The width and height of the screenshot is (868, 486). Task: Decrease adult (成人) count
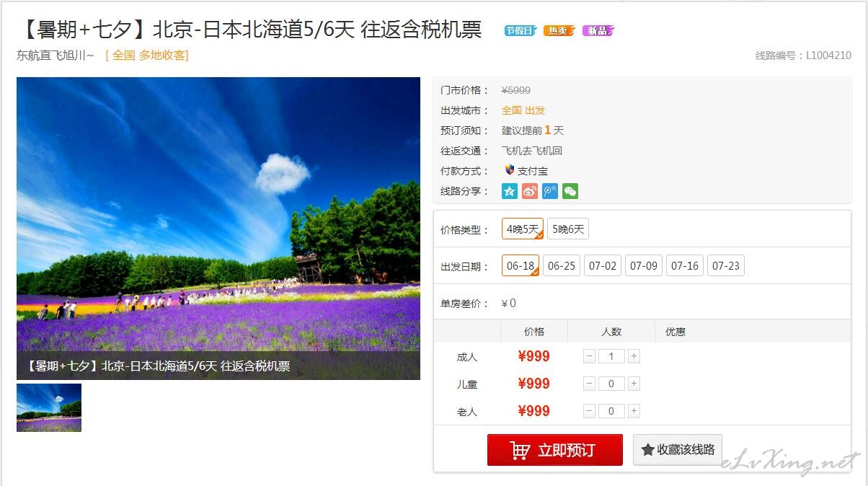[x=589, y=356]
